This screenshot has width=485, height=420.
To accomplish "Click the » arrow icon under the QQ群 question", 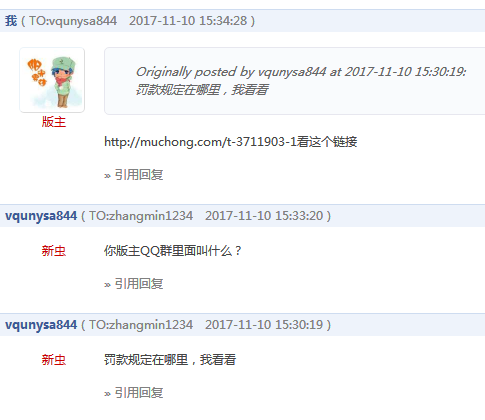I will (x=107, y=285).
